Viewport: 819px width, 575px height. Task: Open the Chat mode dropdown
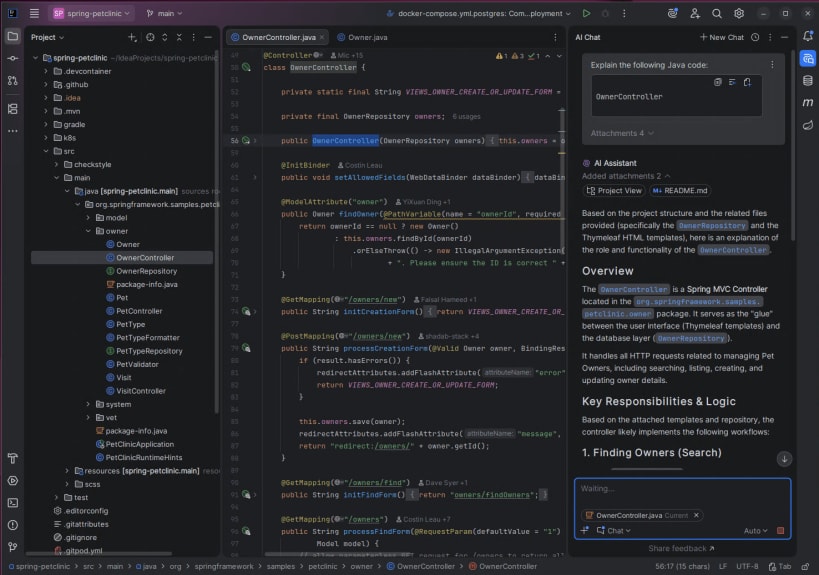(619, 531)
